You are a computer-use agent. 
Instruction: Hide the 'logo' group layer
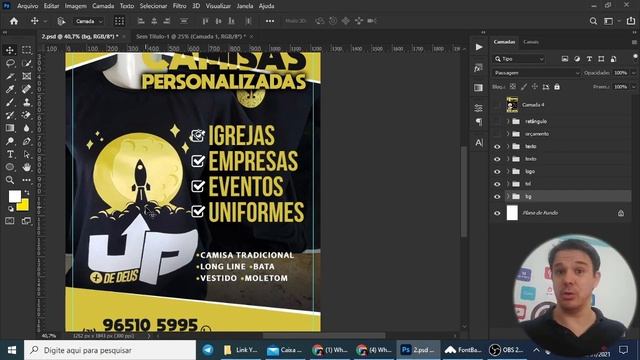(x=497, y=171)
